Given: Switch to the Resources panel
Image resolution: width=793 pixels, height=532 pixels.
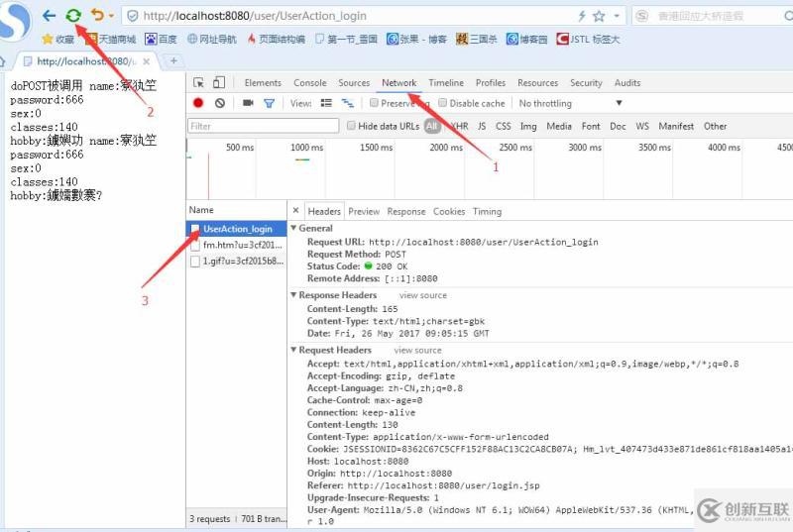Looking at the screenshot, I should coord(537,83).
